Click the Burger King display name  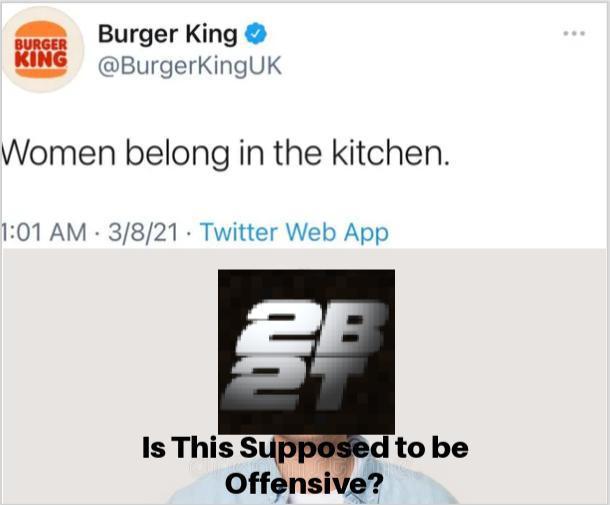(168, 34)
